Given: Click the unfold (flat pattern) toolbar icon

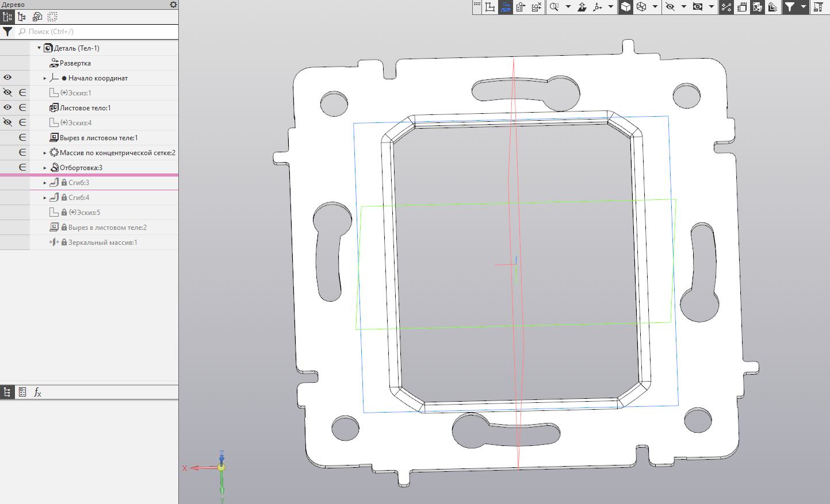Looking at the screenshot, I should click(506, 7).
